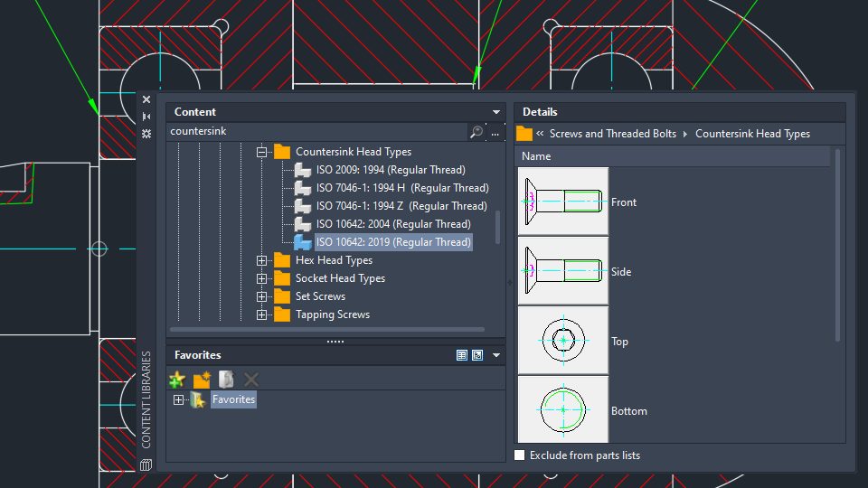The height and width of the screenshot is (488, 868).
Task: Expand the Favorites tree node
Action: (178, 399)
